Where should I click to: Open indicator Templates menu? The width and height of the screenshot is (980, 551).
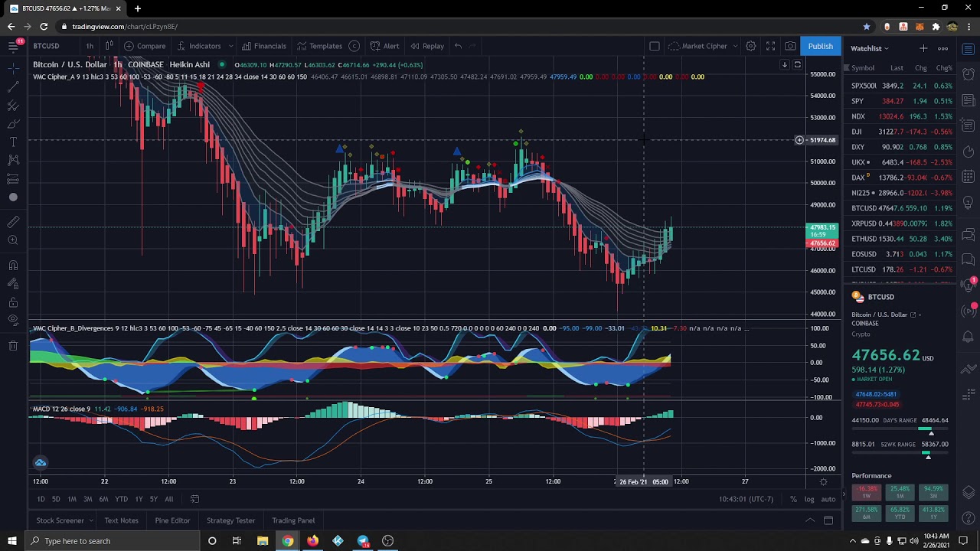(319, 46)
